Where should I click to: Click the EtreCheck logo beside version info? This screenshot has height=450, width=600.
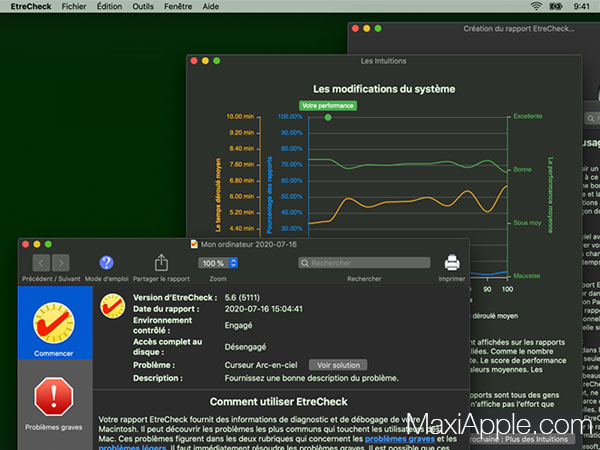click(x=112, y=306)
